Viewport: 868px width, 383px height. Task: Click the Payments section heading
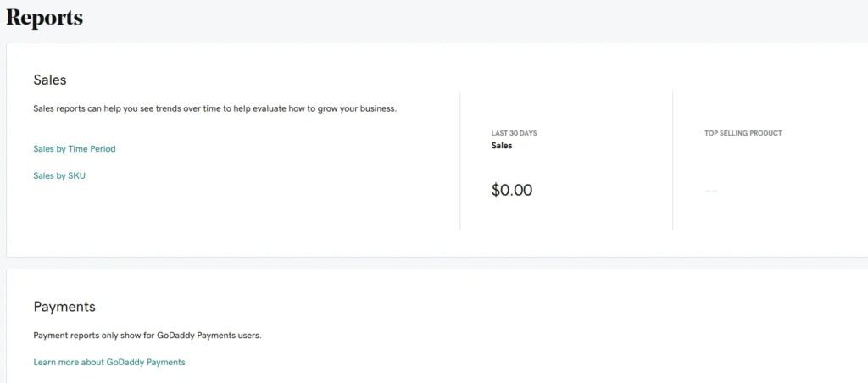click(x=64, y=307)
